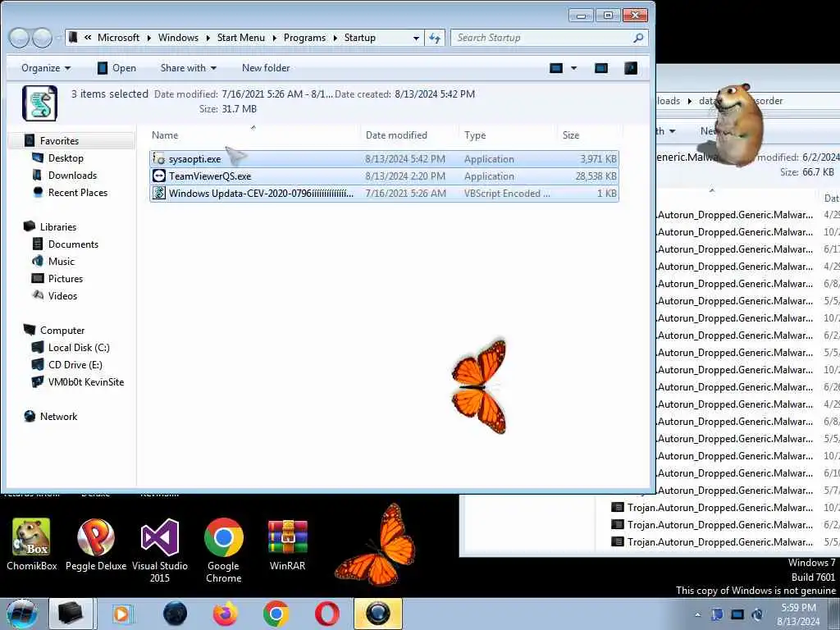The width and height of the screenshot is (840, 630).
Task: Click the 8/13/2024 2:20 PM date cell
Action: click(x=405, y=176)
